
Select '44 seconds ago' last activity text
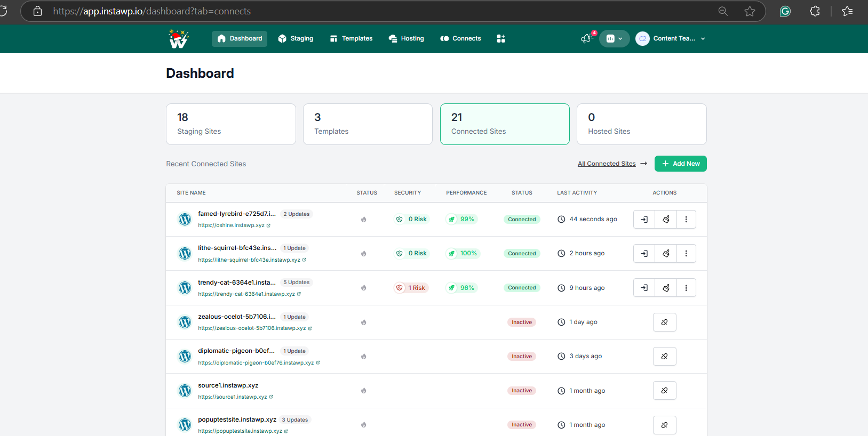[x=593, y=219]
